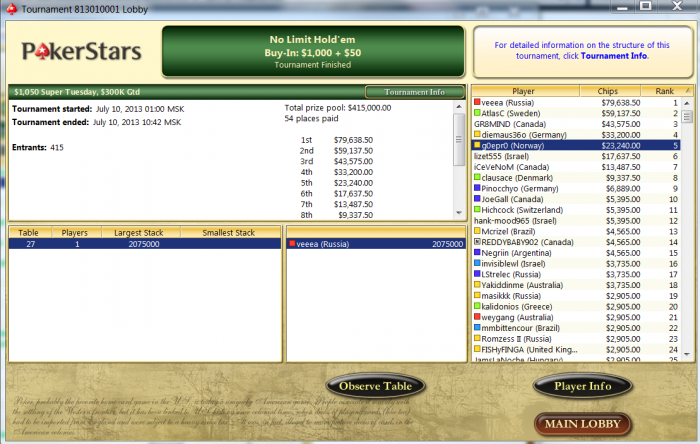Click red color tag of veeea in rankings
The image size is (700, 444).
tap(477, 102)
